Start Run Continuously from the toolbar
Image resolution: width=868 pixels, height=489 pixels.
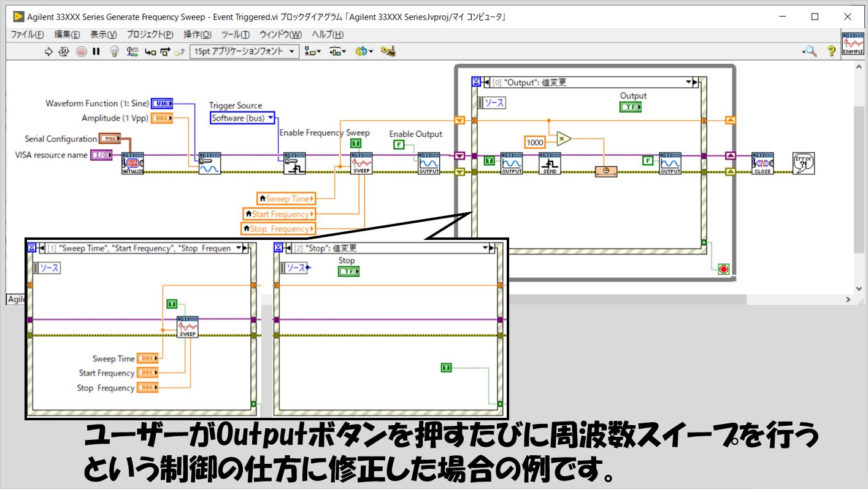coord(63,52)
